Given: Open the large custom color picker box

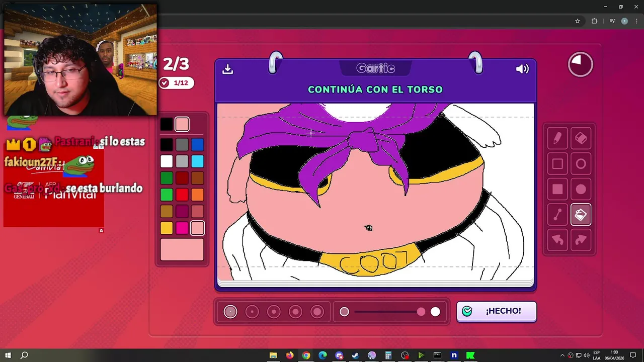Looking at the screenshot, I should point(182,250).
